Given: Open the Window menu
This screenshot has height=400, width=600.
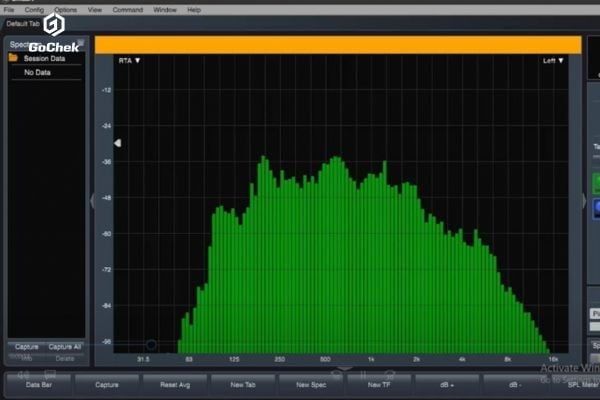Looking at the screenshot, I should click(x=165, y=10).
